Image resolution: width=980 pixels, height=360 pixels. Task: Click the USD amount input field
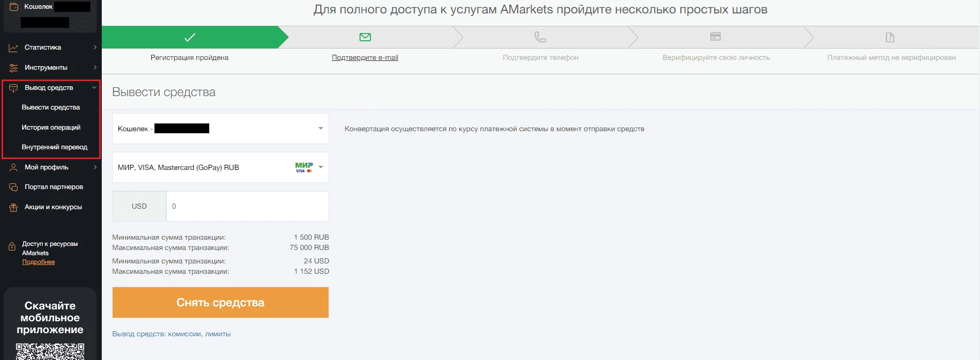click(x=247, y=206)
